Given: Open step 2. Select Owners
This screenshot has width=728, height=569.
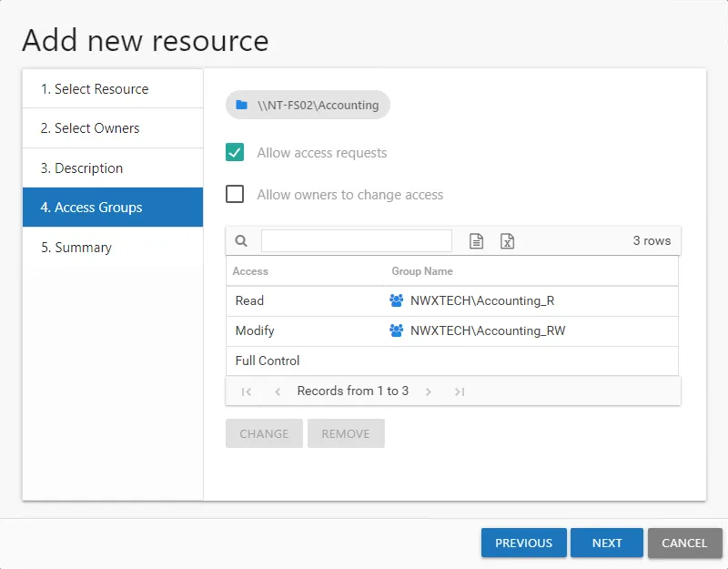Looking at the screenshot, I should coord(113,128).
